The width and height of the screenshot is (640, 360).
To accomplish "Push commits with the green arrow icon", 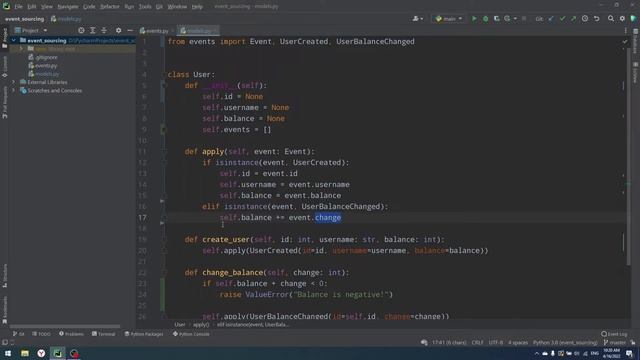I will coord(573,19).
